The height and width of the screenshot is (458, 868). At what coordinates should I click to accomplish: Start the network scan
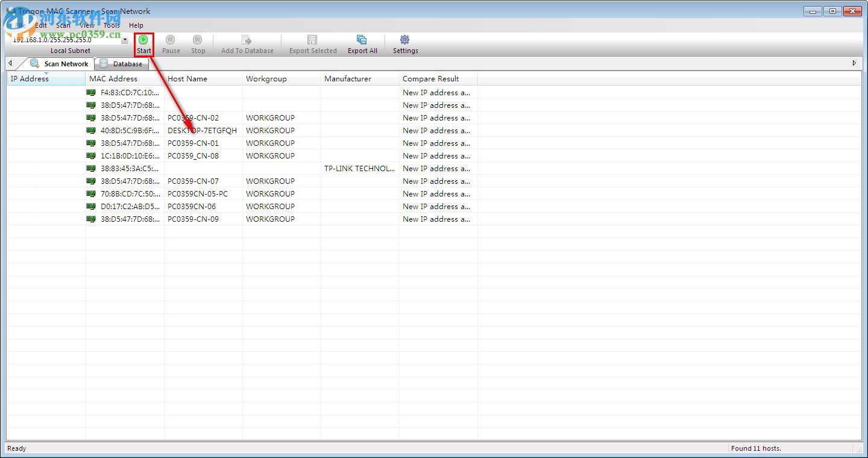(x=143, y=45)
